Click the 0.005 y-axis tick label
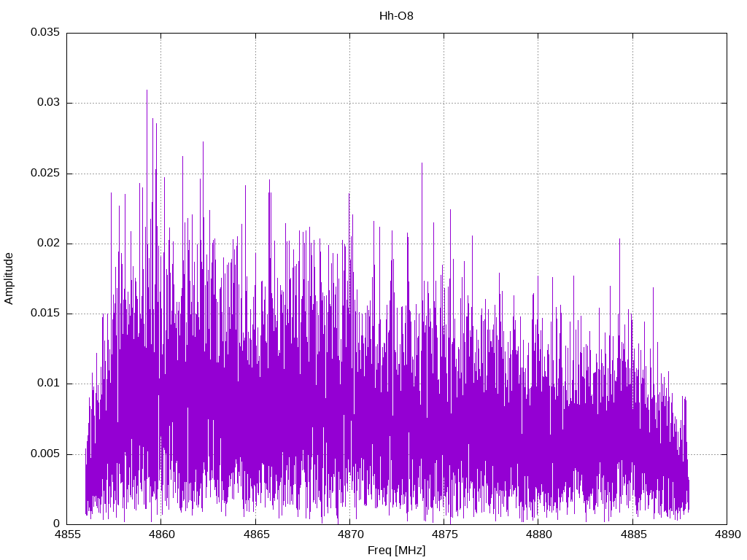Screen dimensions: 747x560 [44, 454]
